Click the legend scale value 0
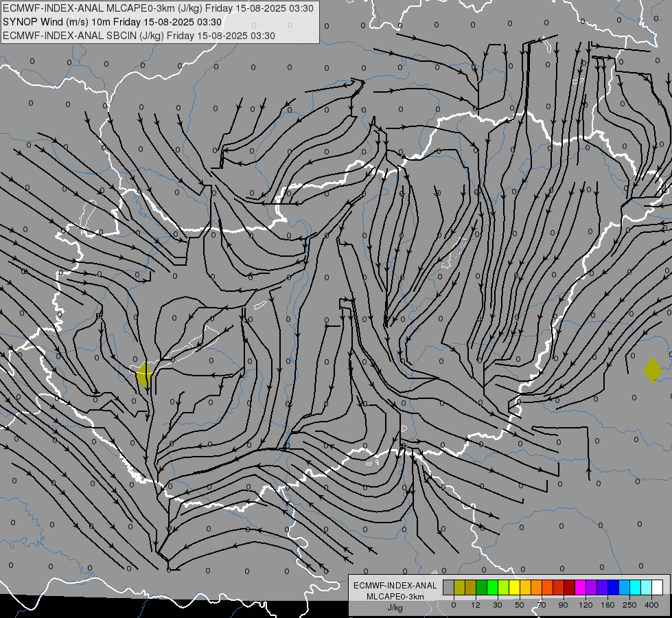672x618 pixels. 454,605
